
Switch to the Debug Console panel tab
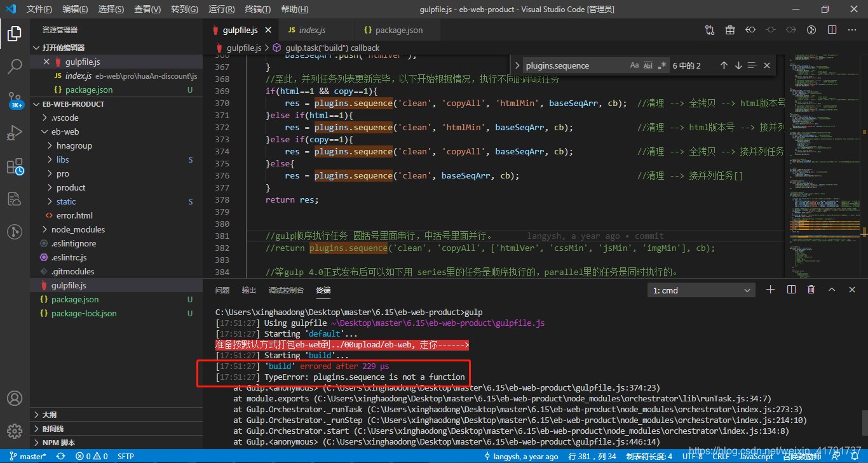coord(286,290)
